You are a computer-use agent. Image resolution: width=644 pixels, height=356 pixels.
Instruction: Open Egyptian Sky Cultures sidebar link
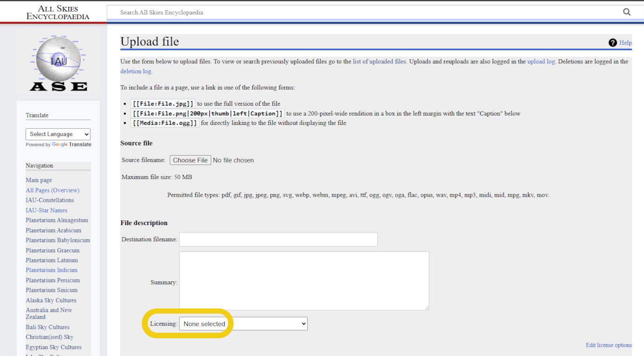coord(53,347)
